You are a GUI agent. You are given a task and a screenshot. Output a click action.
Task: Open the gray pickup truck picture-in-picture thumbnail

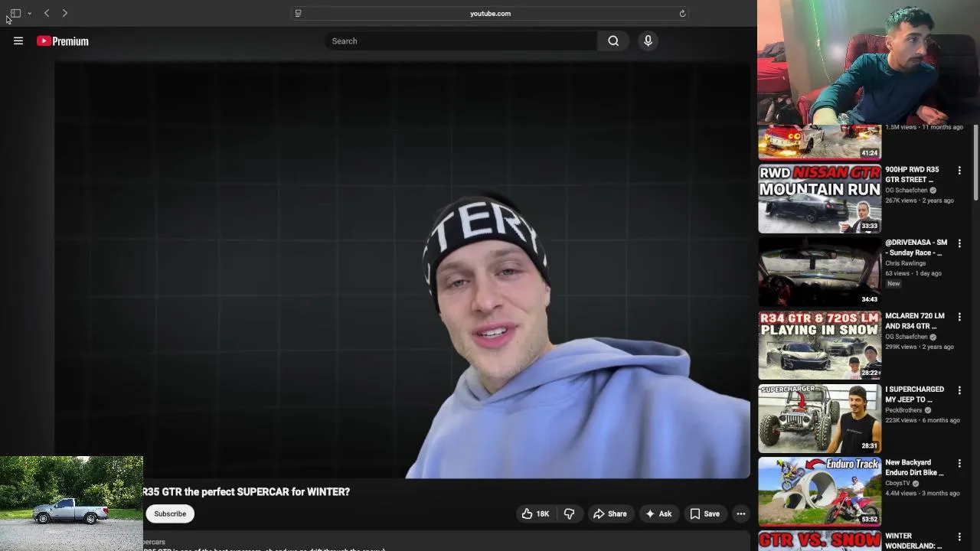click(71, 504)
